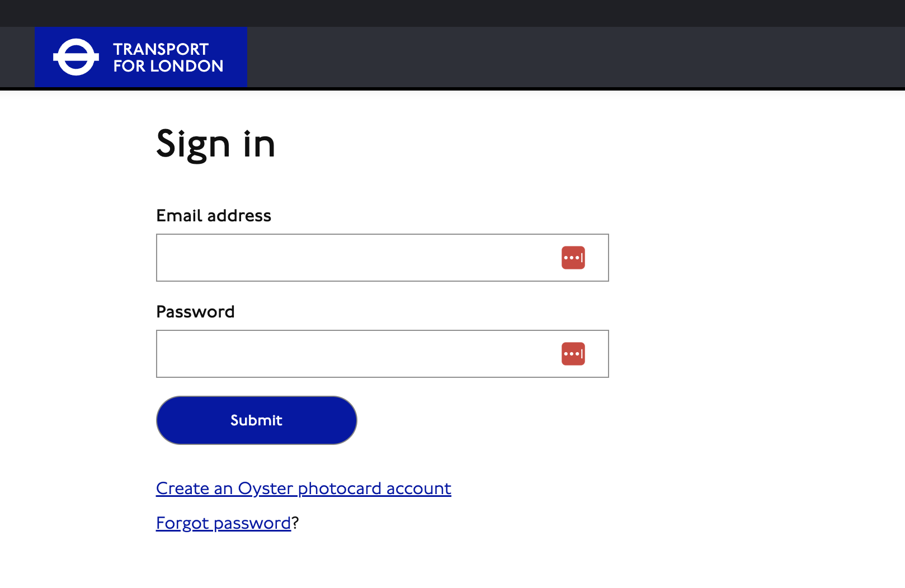Select the red autofill icon beside Email address

click(x=573, y=257)
